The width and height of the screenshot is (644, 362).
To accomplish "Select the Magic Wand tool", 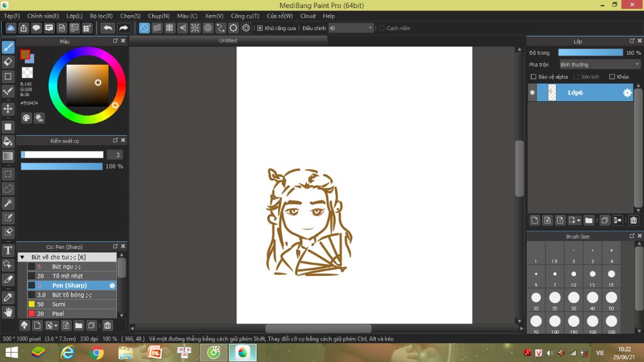I will point(8,203).
